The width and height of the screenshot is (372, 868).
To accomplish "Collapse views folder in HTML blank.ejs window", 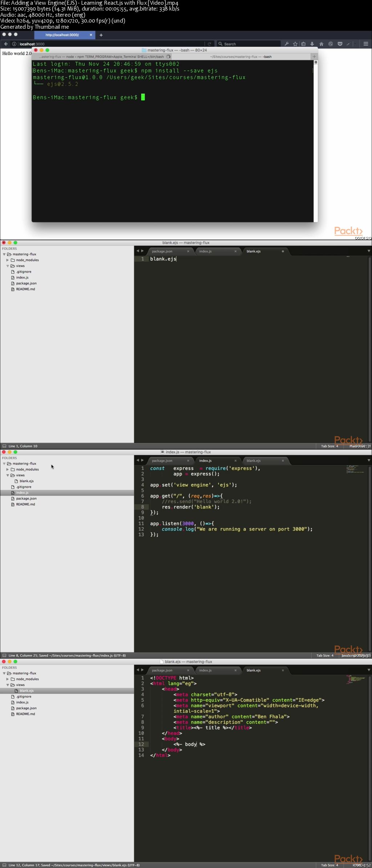I will pos(7,685).
